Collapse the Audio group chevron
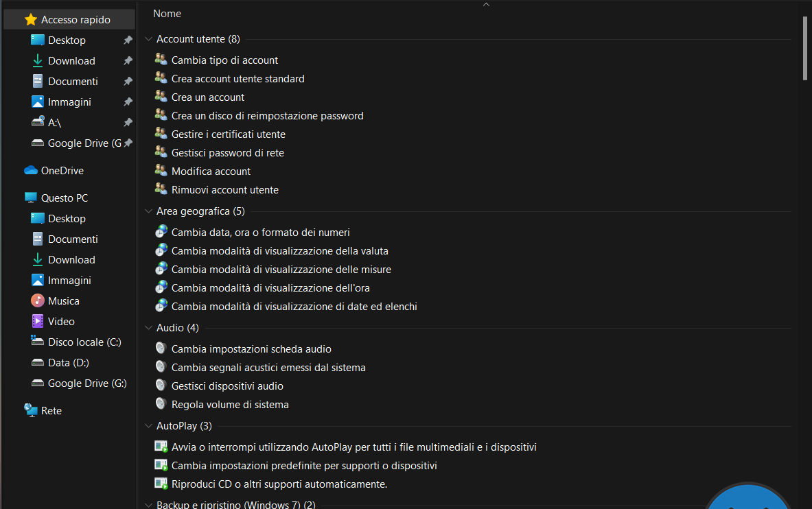Image resolution: width=812 pixels, height=509 pixels. coord(149,328)
